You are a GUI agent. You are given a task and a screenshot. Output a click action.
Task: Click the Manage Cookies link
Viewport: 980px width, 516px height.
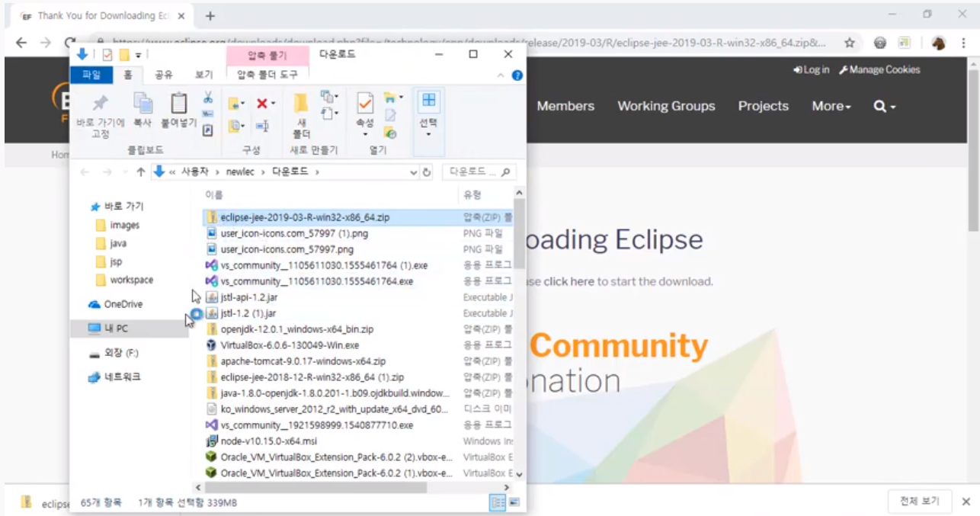(880, 69)
